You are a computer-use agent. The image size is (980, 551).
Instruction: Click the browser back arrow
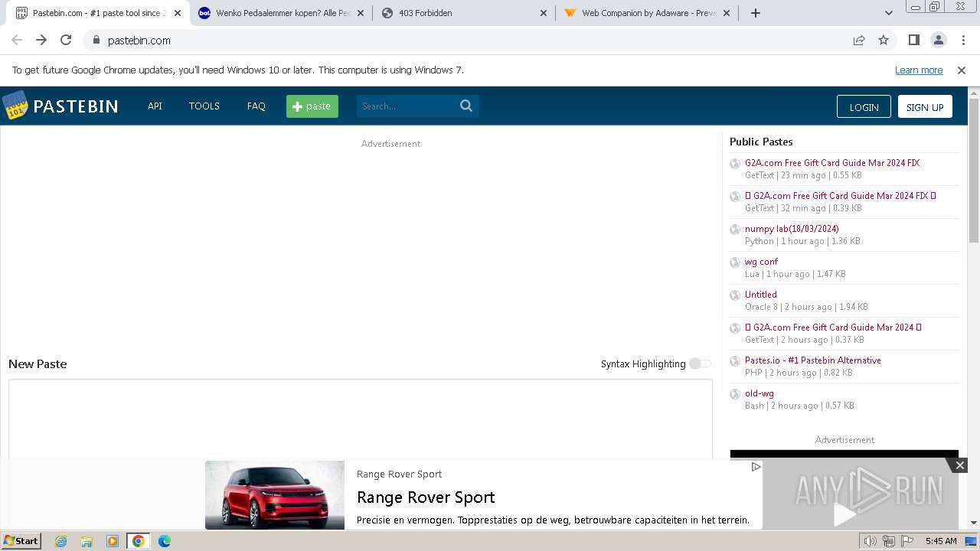[x=17, y=40]
